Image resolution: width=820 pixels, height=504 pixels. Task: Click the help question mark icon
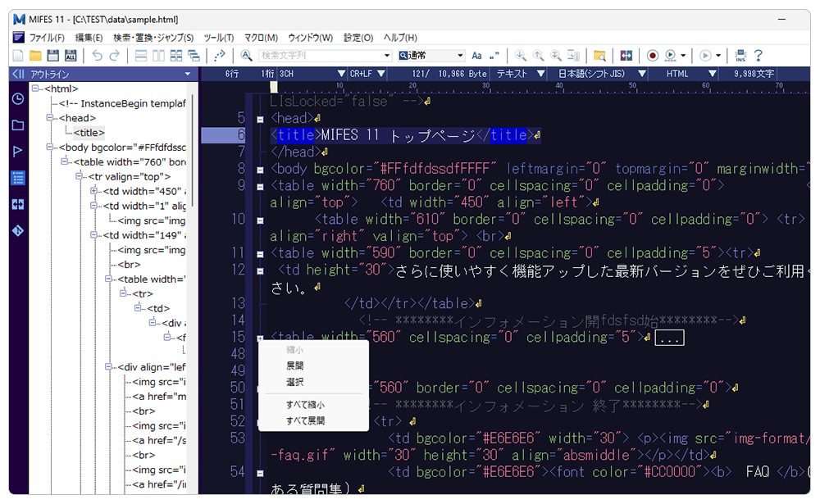tap(758, 56)
